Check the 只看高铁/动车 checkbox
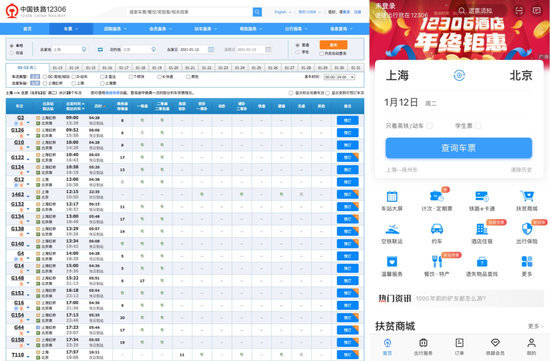Screen dimensions: 550x361 [430, 126]
